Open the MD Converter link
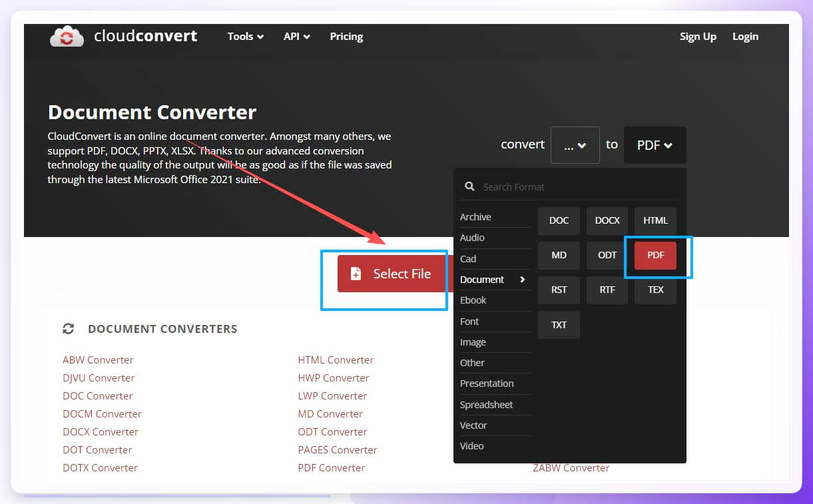The image size is (813, 504). [330, 414]
